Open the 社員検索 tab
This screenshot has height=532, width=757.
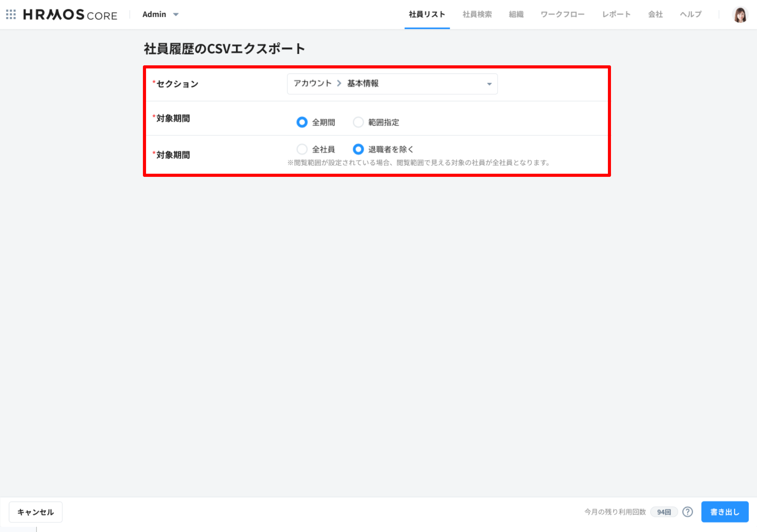click(x=477, y=15)
